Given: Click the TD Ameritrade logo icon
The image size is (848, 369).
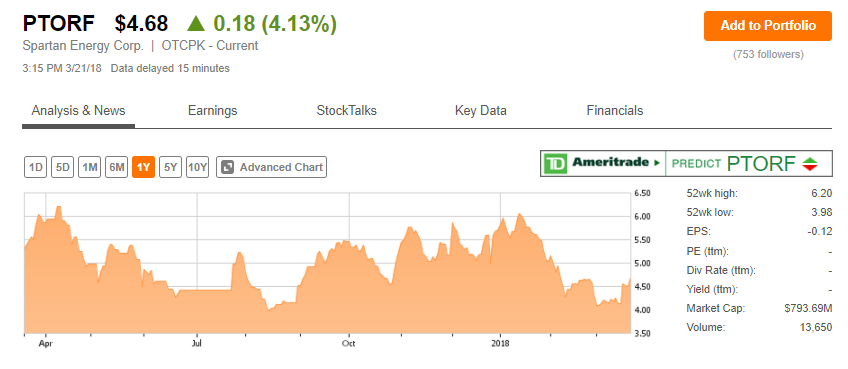Looking at the screenshot, I should (555, 163).
